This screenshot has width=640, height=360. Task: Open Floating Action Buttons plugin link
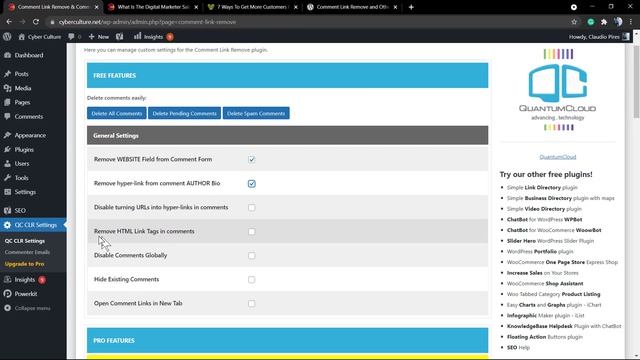click(x=544, y=337)
